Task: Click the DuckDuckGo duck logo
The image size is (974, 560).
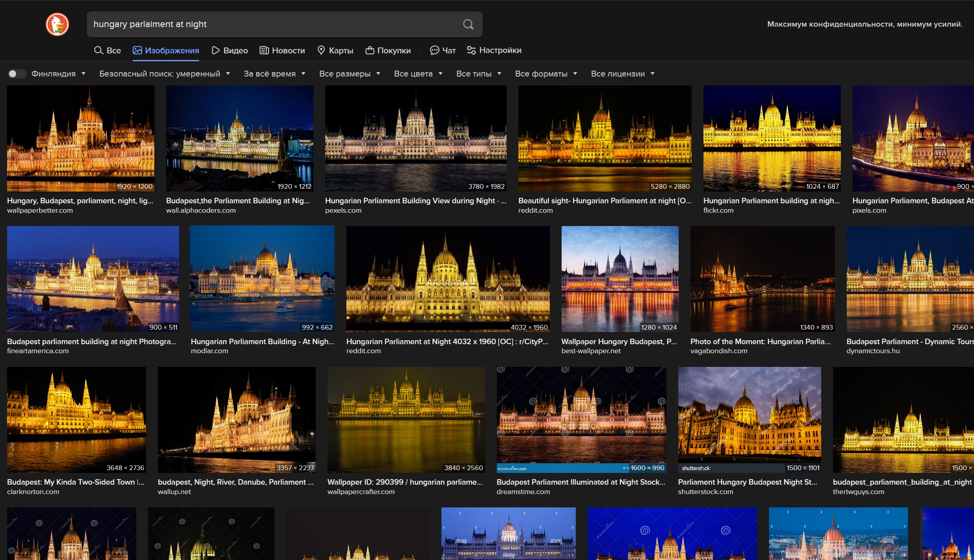Action: 57,24
